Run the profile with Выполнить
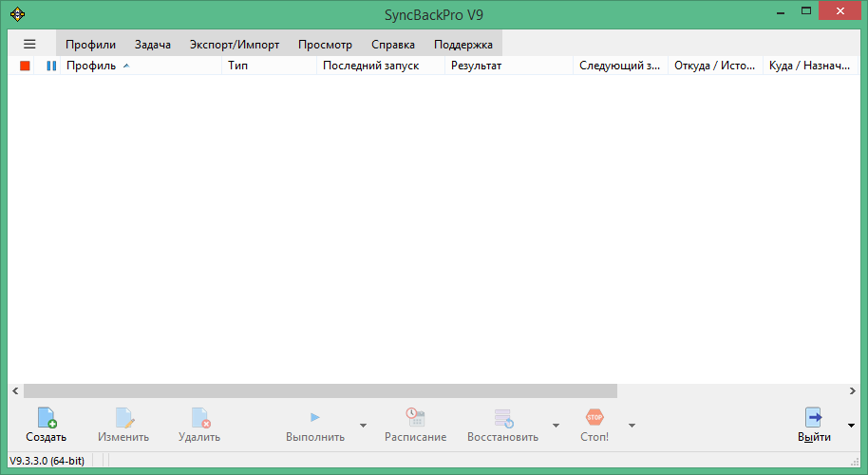This screenshot has height=475, width=868. point(315,426)
